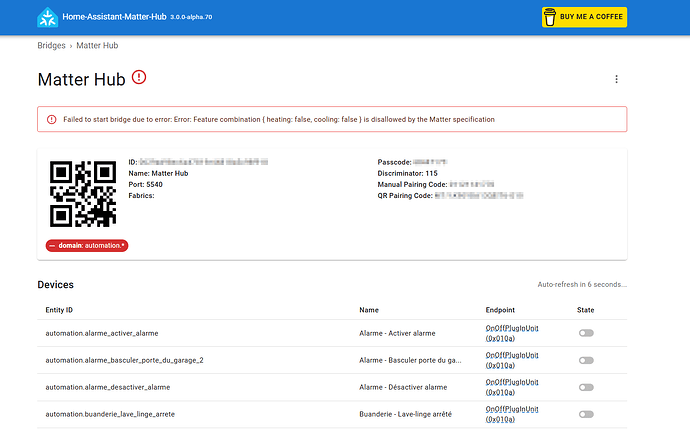Image resolution: width=690 pixels, height=430 pixels.
Task: Click the Manual Pairing Code value
Action: click(472, 184)
